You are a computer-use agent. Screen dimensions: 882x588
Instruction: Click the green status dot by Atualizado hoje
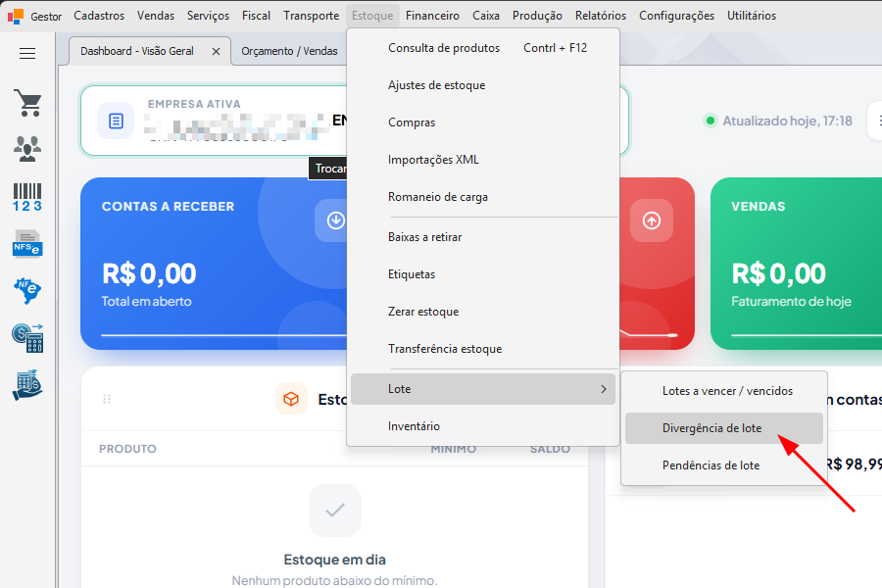tap(710, 121)
